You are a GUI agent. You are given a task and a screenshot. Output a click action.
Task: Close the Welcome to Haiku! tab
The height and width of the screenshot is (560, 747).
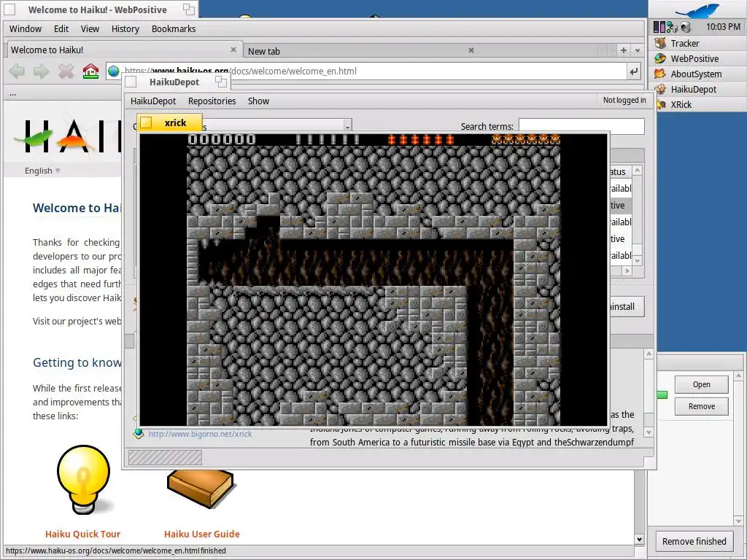233,50
